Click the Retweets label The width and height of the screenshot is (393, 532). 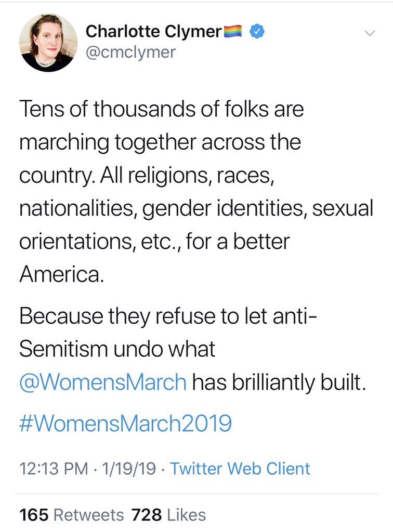tap(89, 515)
